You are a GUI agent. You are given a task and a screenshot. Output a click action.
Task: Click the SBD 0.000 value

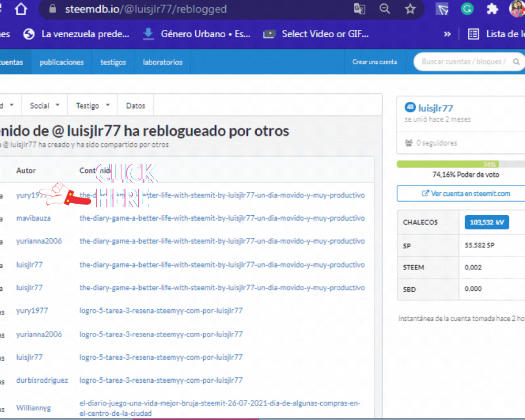point(473,289)
